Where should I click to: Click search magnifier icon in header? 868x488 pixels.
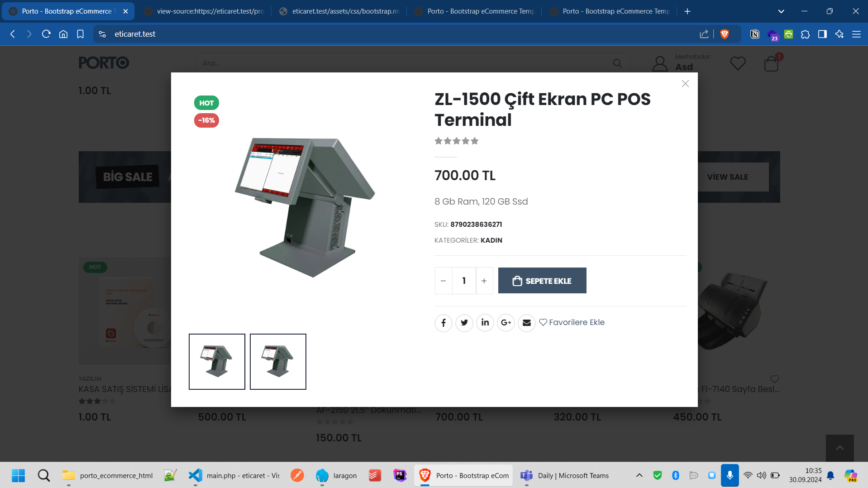click(x=618, y=63)
